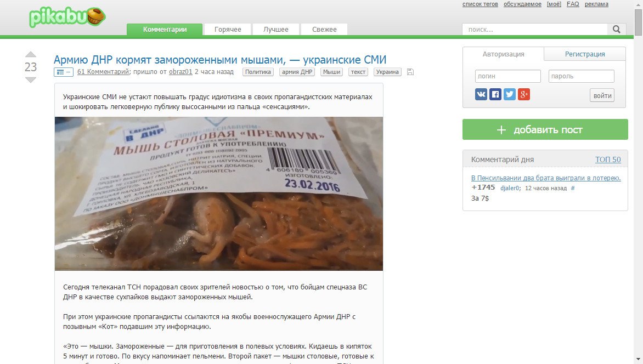
Task: Click the войти button
Action: pos(602,95)
